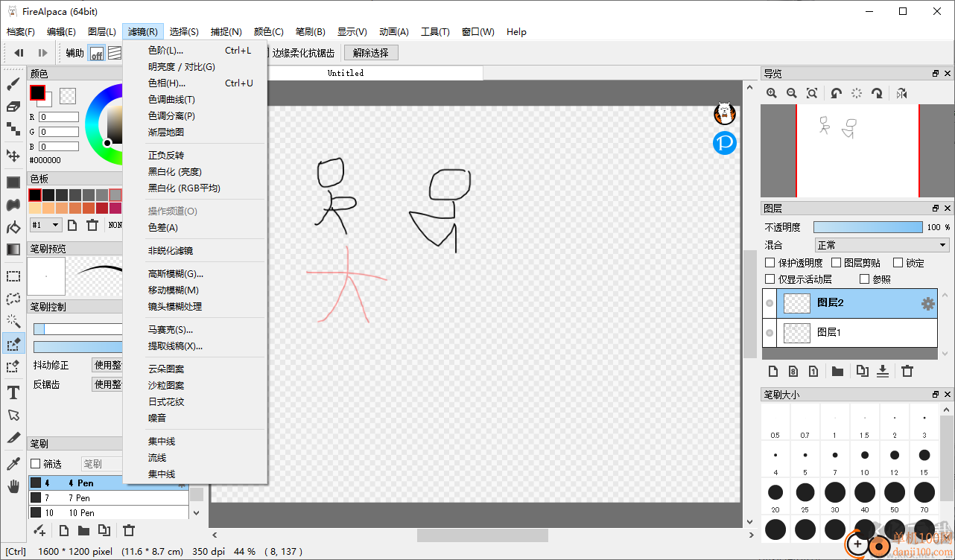Select the Eraser tool
The image size is (955, 560).
13,106
